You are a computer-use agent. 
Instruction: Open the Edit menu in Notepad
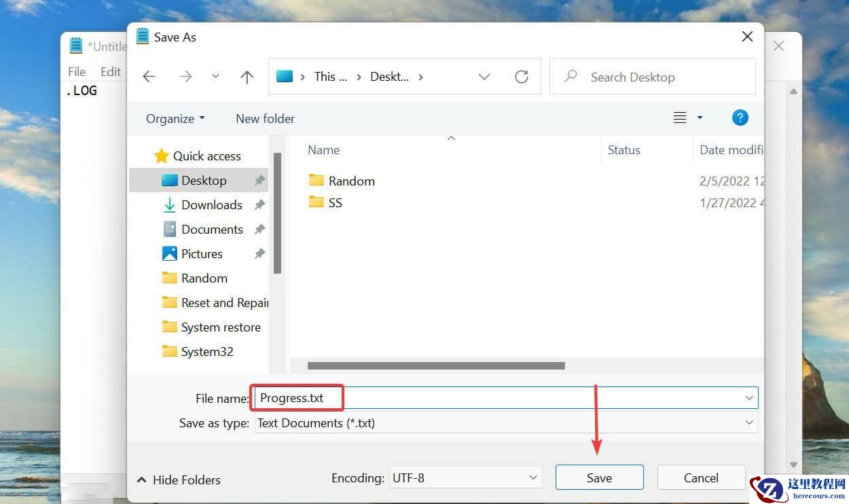click(x=111, y=71)
